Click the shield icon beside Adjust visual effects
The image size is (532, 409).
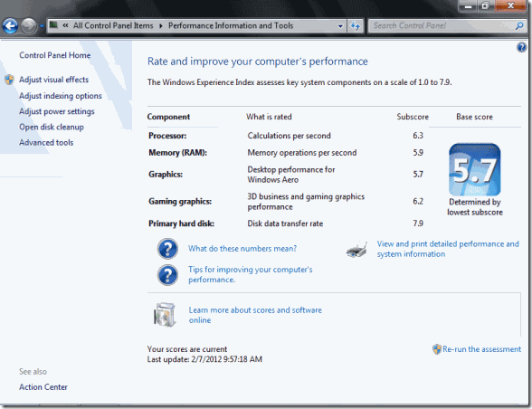9,80
